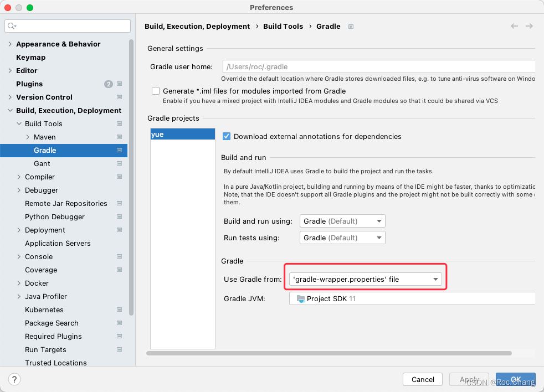Go forward with the right arrow
Screen dimensions: 544x392
529,26
